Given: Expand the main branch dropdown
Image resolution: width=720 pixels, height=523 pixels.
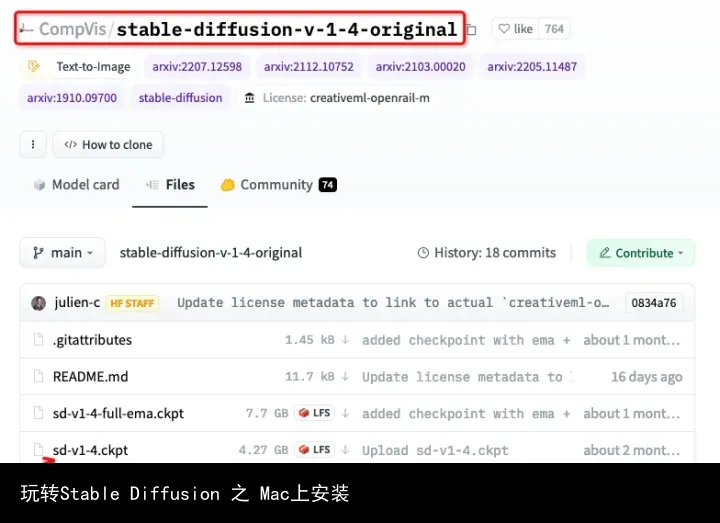Looking at the screenshot, I should point(62,253).
